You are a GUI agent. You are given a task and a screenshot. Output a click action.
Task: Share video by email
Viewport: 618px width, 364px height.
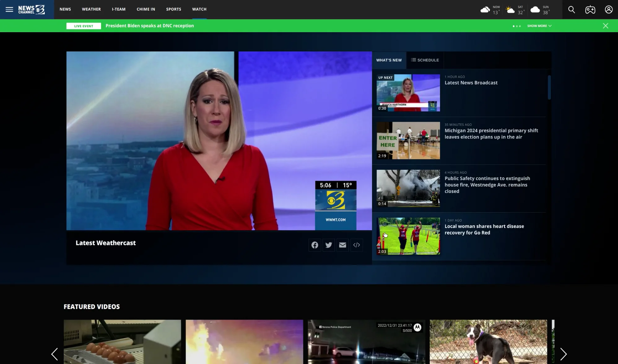point(342,245)
